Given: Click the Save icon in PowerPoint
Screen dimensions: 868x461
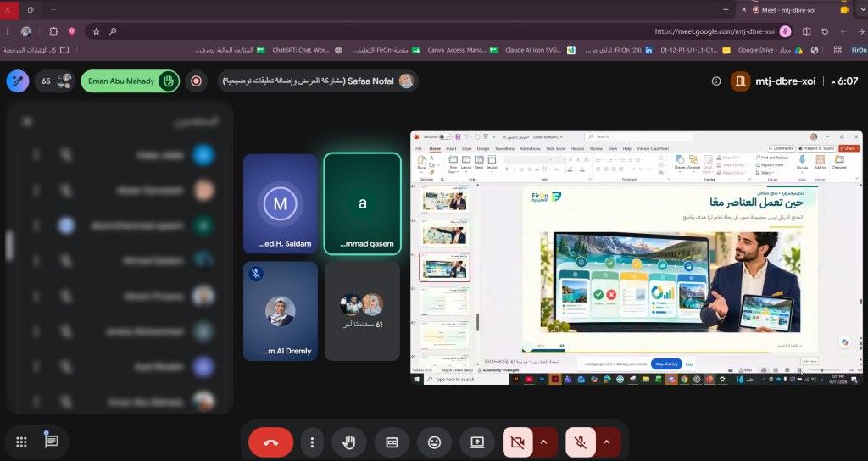Looking at the screenshot, I should click(x=458, y=136).
